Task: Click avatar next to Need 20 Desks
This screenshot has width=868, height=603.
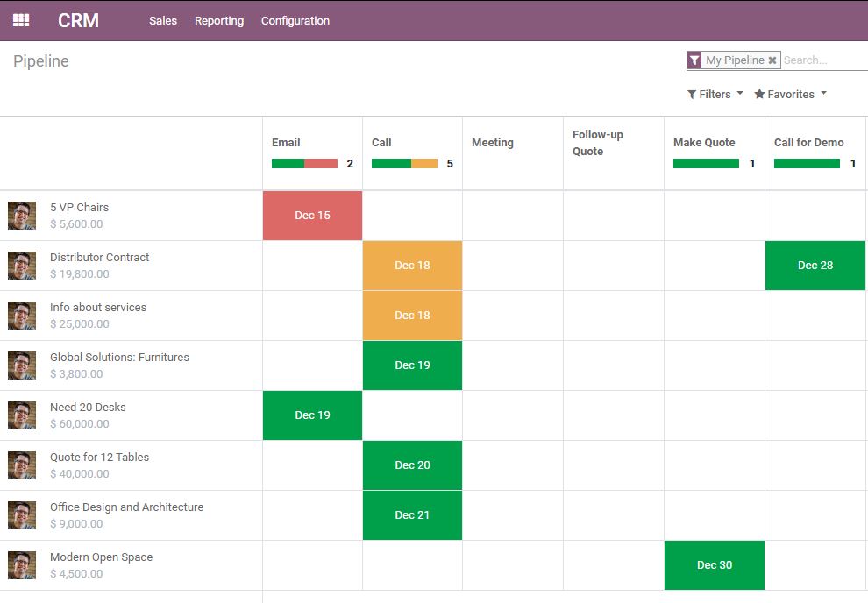Action: (x=22, y=415)
